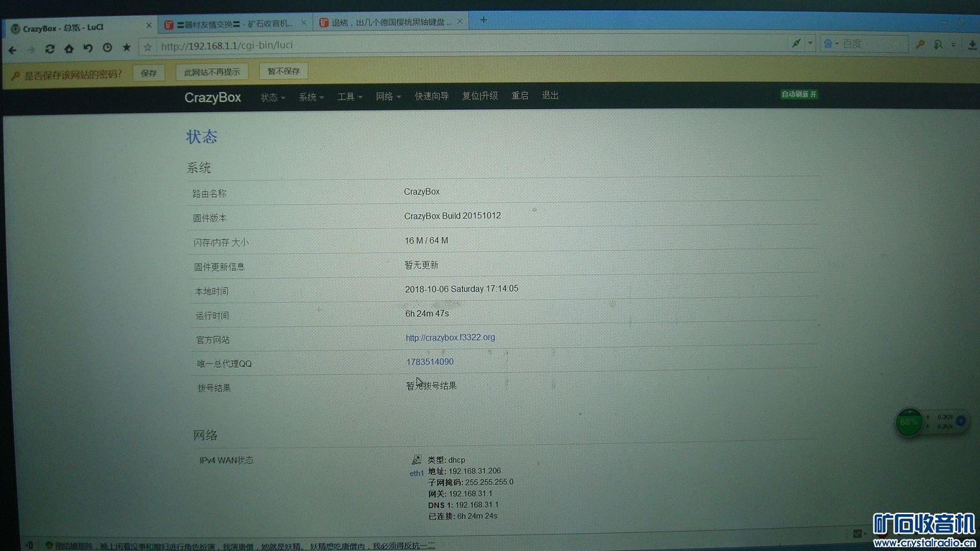Click the 1783514090 QQ link

430,362
